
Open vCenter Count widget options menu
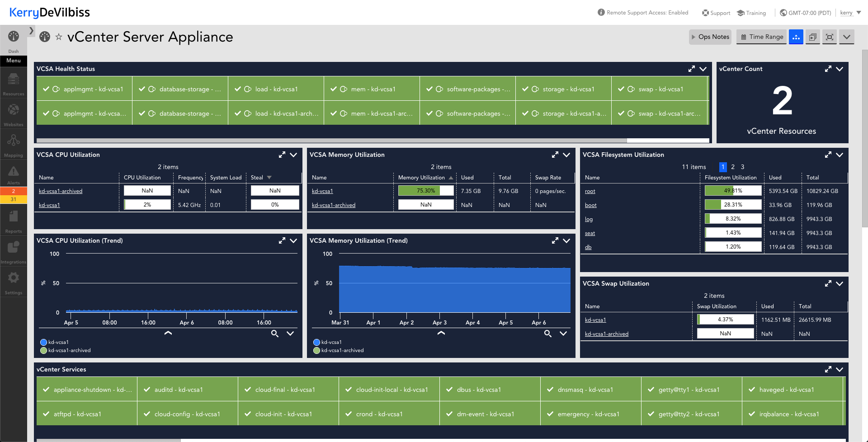pos(840,69)
